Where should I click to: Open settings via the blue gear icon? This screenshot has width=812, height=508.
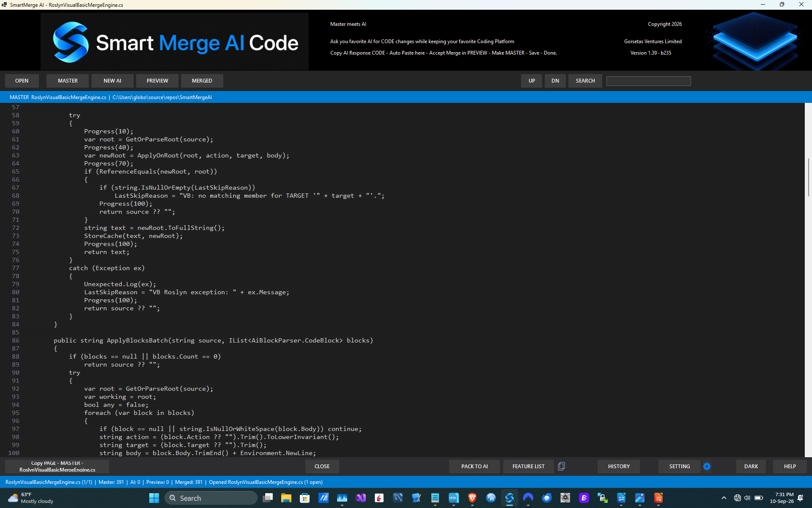[x=707, y=466]
